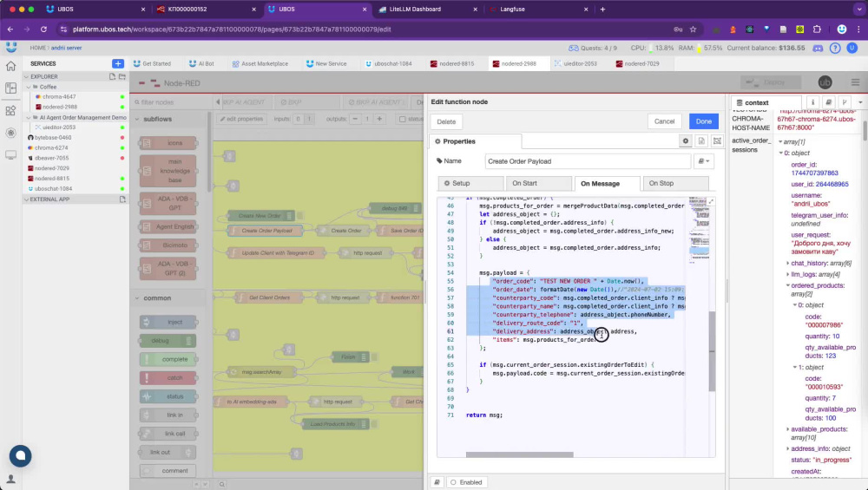Switch to the On Start tab

[x=538, y=183]
